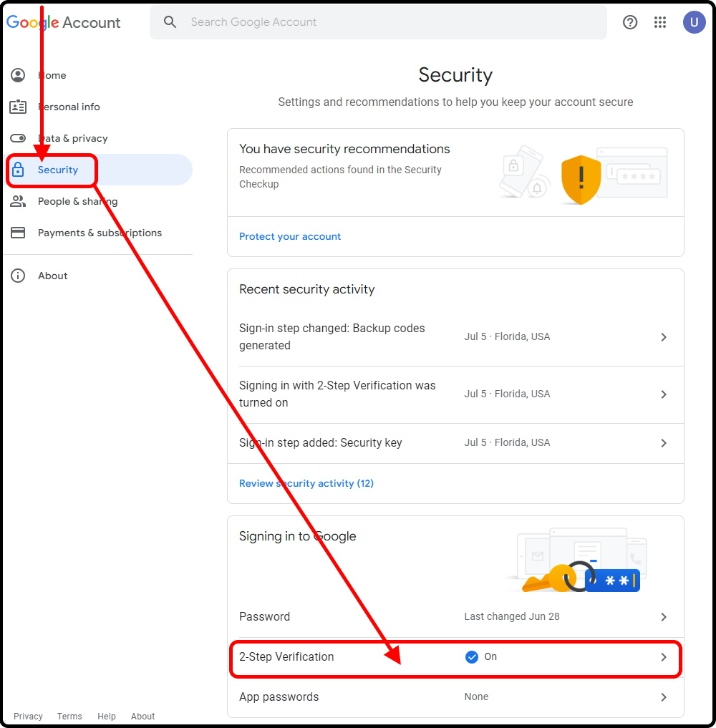716x728 pixels.
Task: Open the user avatar U
Action: click(695, 22)
